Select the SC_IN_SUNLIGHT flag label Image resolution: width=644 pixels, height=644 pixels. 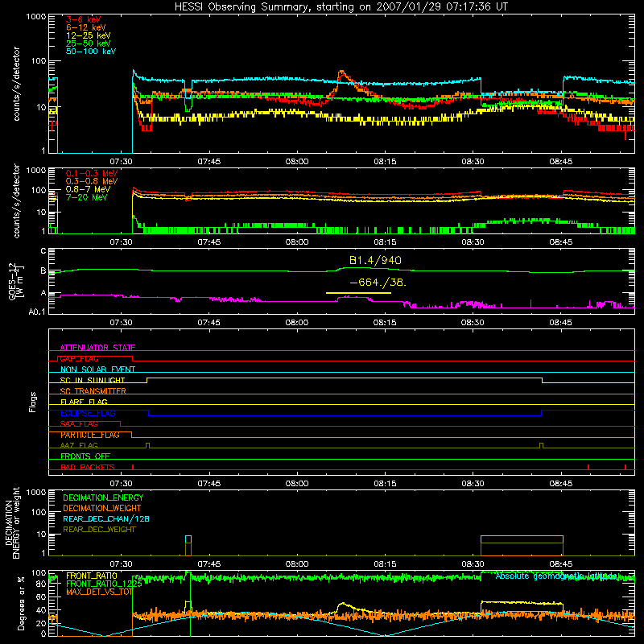(93, 380)
